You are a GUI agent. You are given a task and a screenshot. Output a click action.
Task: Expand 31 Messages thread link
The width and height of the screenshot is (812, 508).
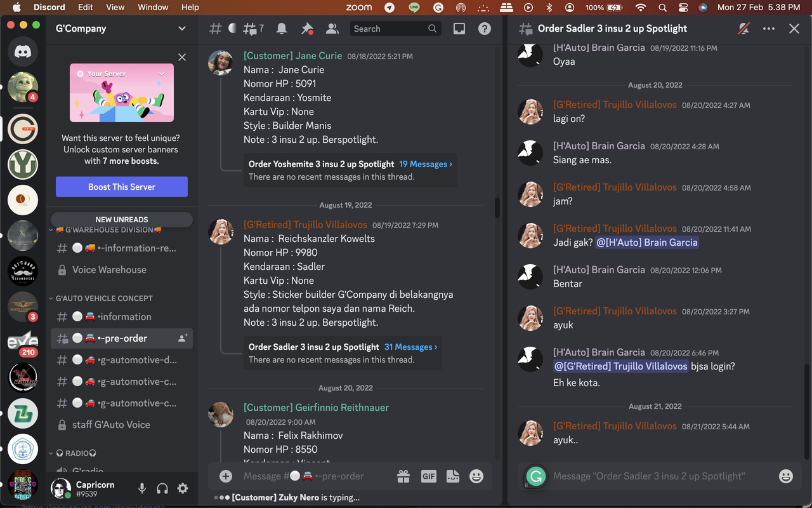410,347
